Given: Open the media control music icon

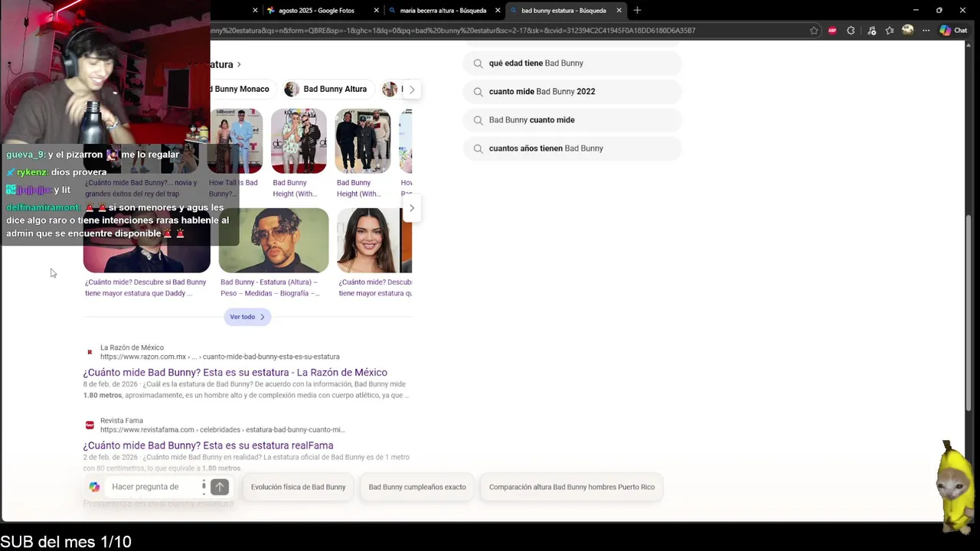Looking at the screenshot, I should [x=871, y=31].
